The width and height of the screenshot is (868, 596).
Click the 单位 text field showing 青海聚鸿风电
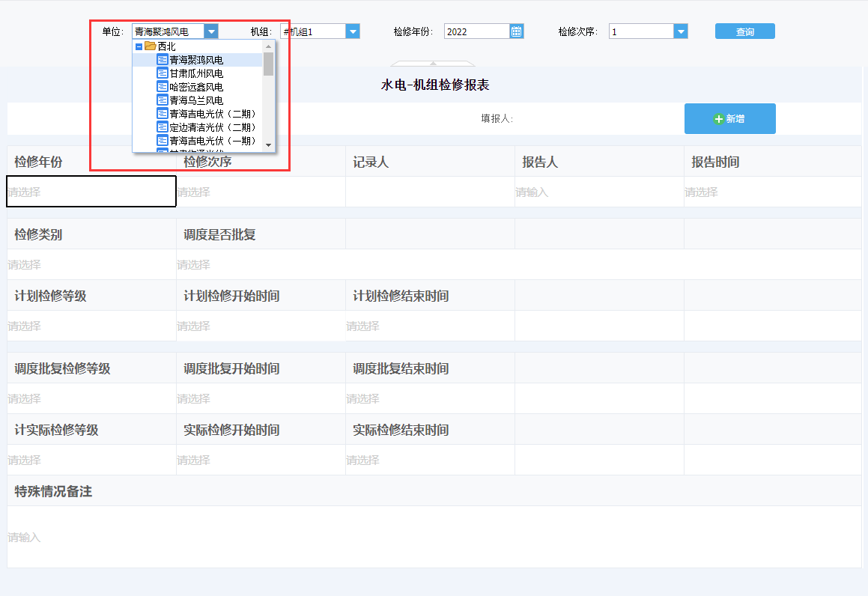169,31
